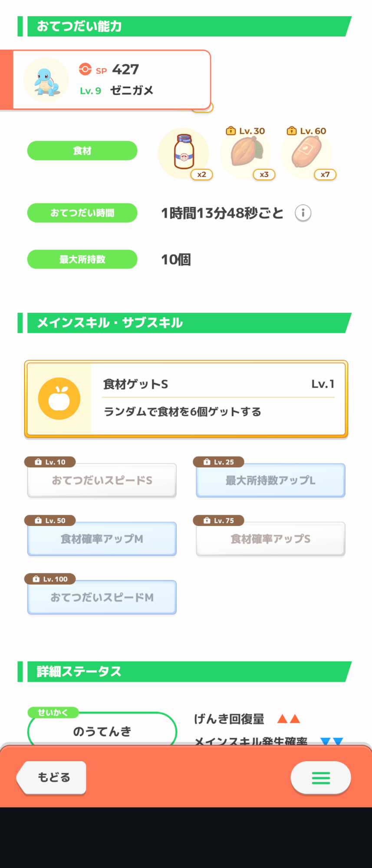Viewport: 372px width, 868px height.
Task: Select locked subskill 食材確率アップM
Action: tap(102, 539)
